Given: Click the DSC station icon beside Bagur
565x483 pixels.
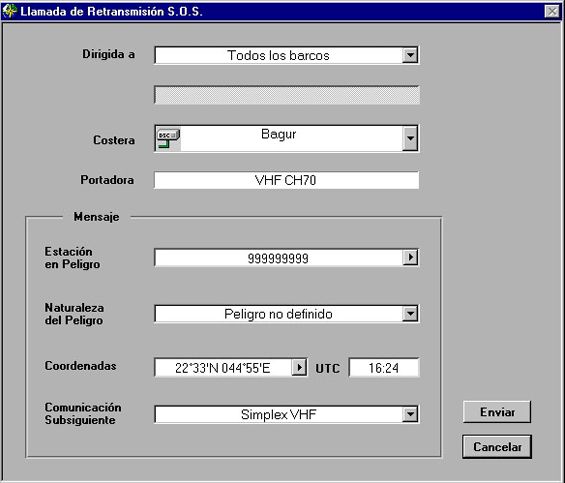Looking at the screenshot, I should [x=168, y=139].
